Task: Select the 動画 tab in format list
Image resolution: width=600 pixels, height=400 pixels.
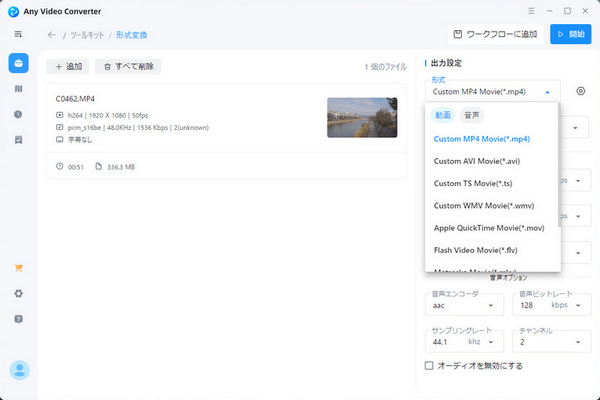Action: point(443,115)
